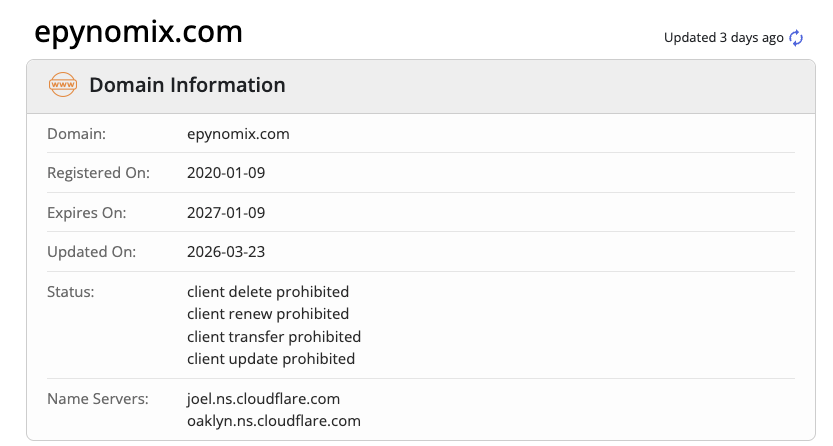Click the updated date 2026-03-23

coord(226,252)
